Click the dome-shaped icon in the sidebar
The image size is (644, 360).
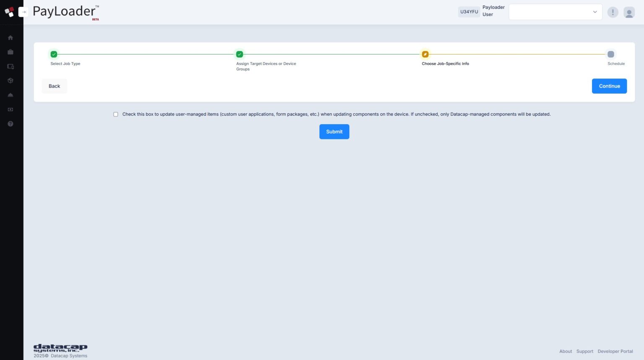10,95
